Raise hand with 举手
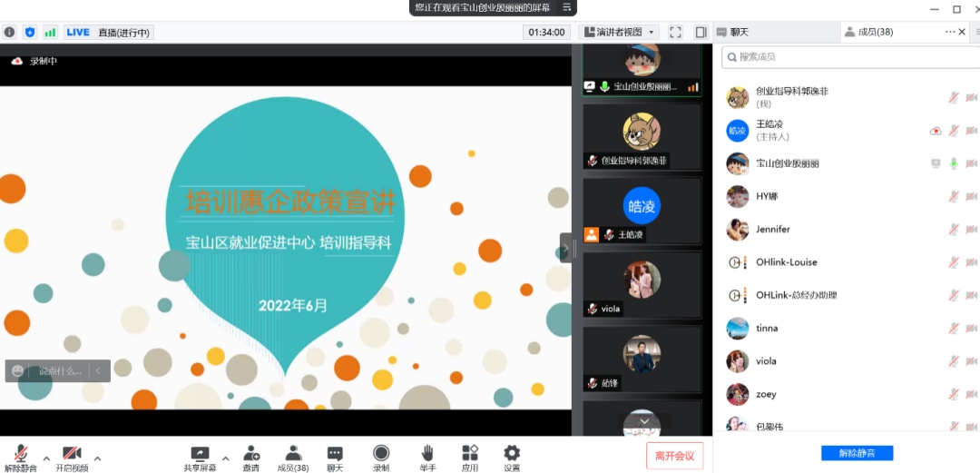 pyautogui.click(x=427, y=458)
